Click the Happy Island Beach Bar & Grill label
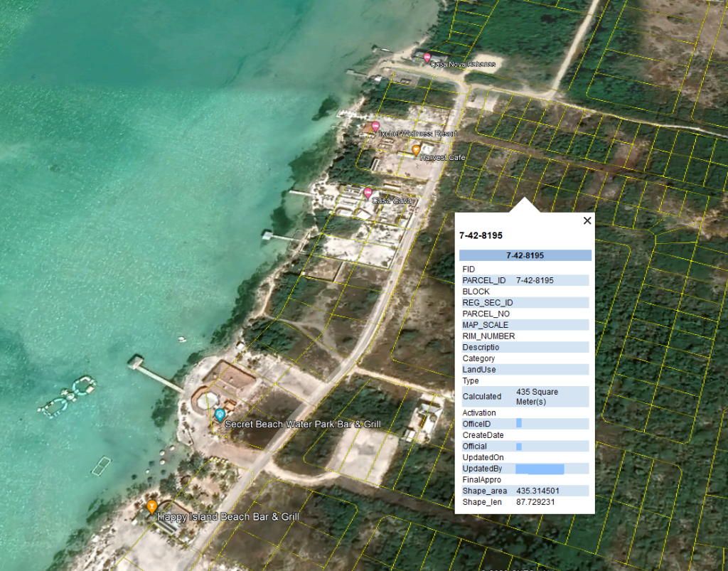This screenshot has width=728, height=571. click(228, 517)
